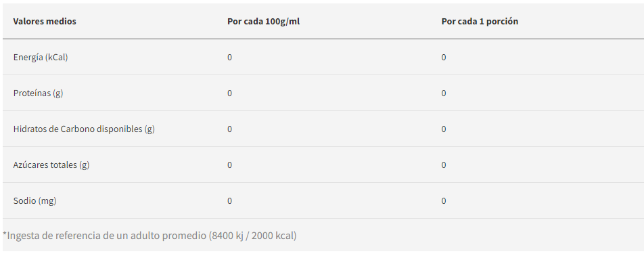This screenshot has width=644, height=258.
Task: Select Proteínas value under 100g/ml column
Action: (x=229, y=93)
